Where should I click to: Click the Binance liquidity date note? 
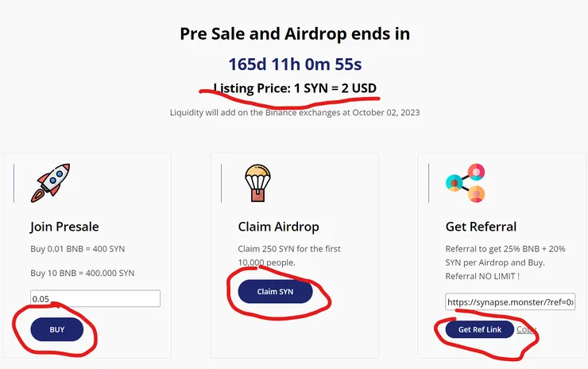(x=295, y=112)
